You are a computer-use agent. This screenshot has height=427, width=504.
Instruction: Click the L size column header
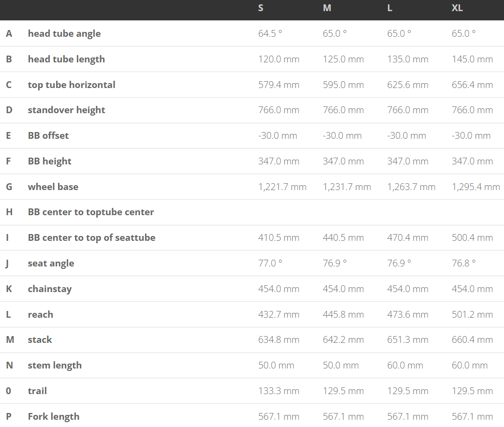tap(390, 8)
